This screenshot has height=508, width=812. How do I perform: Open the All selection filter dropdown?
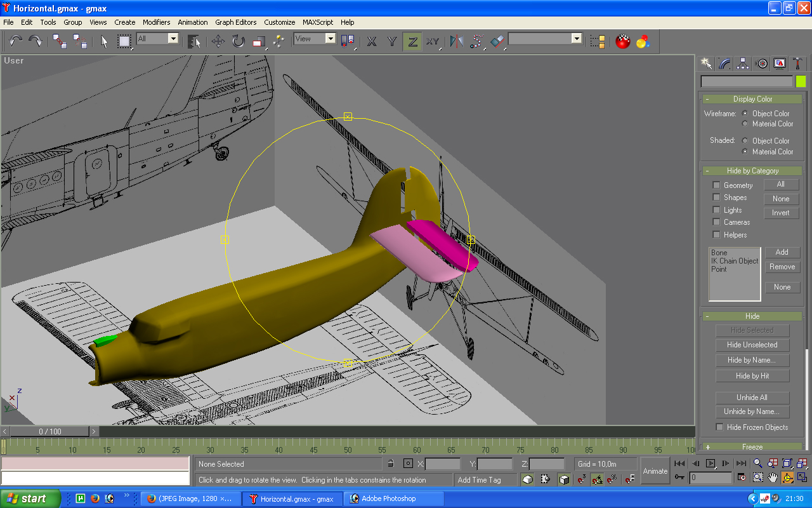click(158, 39)
